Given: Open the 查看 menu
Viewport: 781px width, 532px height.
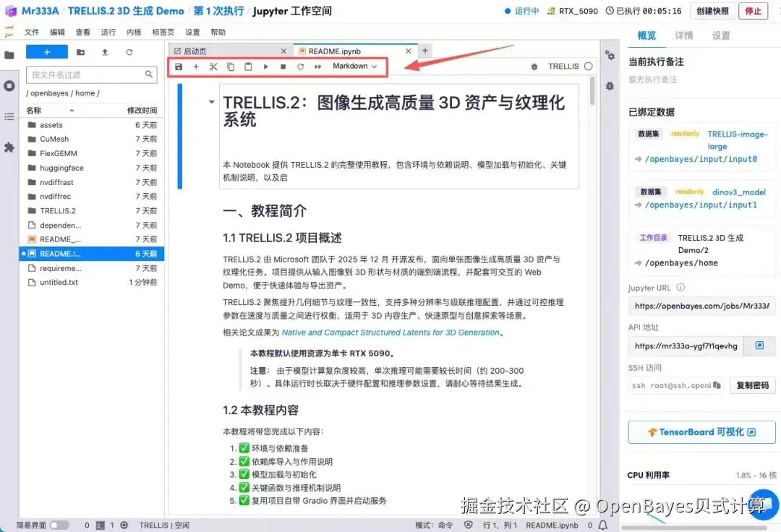Looking at the screenshot, I should click(x=82, y=32).
